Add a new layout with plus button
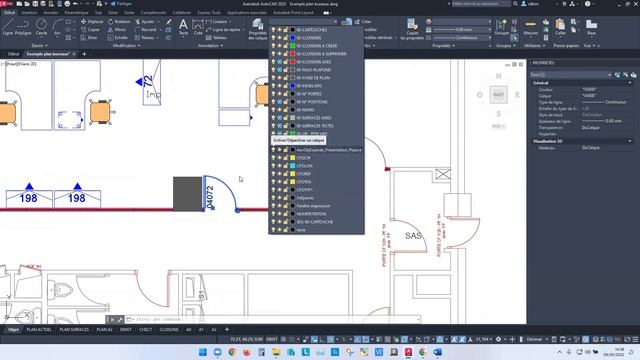 tap(227, 329)
